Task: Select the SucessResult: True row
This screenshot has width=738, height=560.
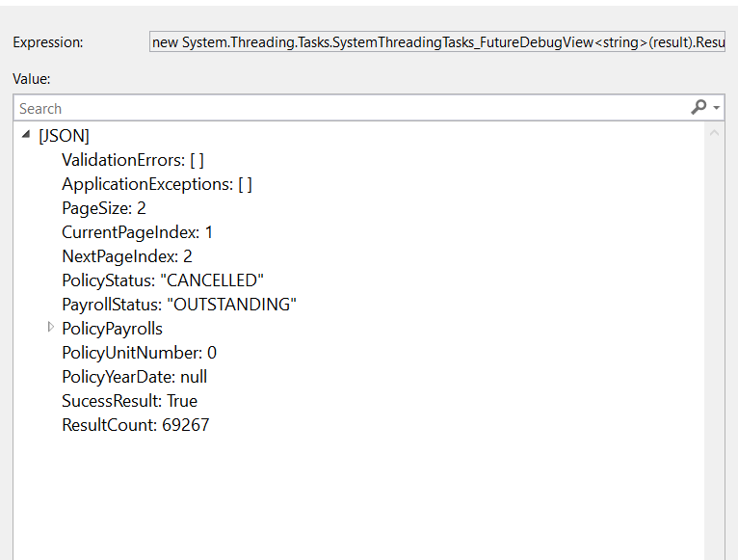Action: (129, 401)
